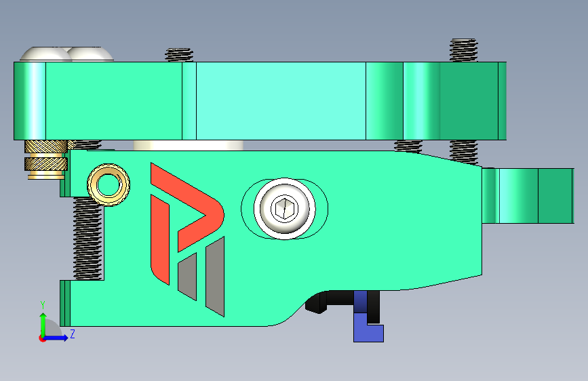Click the XYZ coordinate axis triad
The width and height of the screenshot is (588, 381).
pyautogui.click(x=57, y=321)
